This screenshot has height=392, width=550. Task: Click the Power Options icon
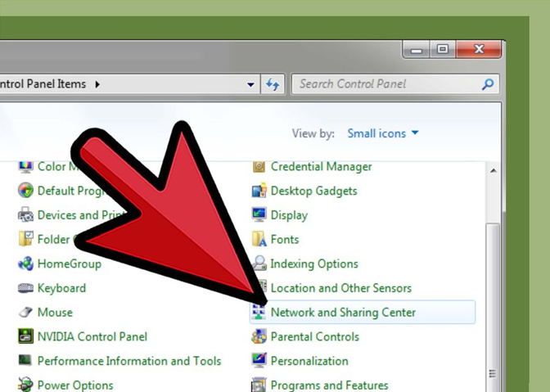(x=25, y=385)
